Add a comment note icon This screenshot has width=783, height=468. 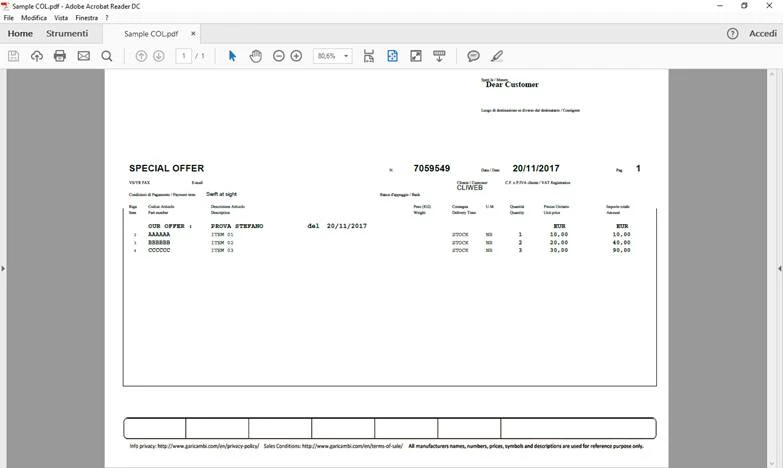[x=473, y=56]
